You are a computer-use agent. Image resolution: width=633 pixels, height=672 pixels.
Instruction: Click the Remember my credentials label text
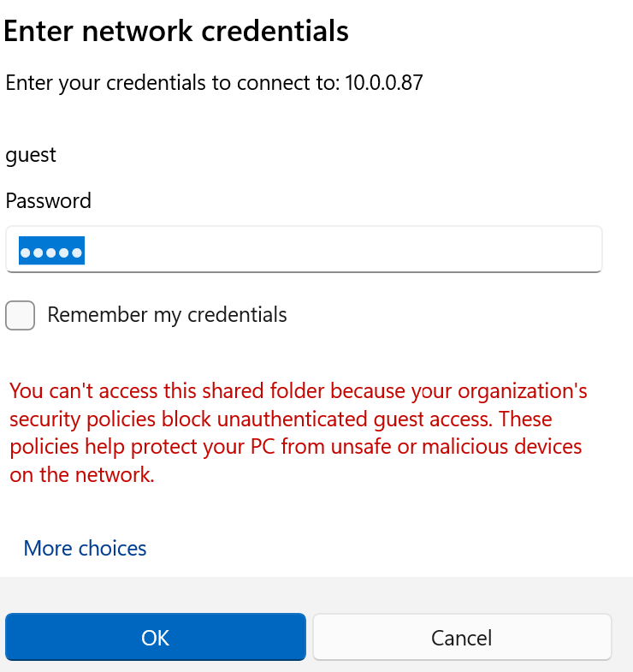tap(167, 315)
